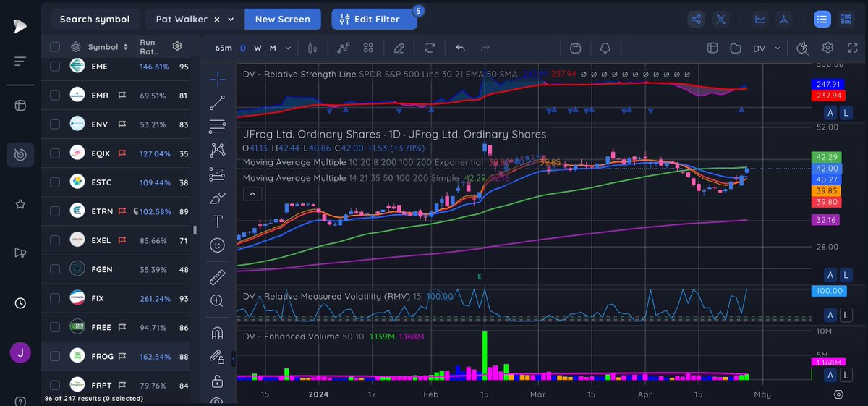868x406 pixels.
Task: Undo the last chart action
Action: click(x=460, y=48)
